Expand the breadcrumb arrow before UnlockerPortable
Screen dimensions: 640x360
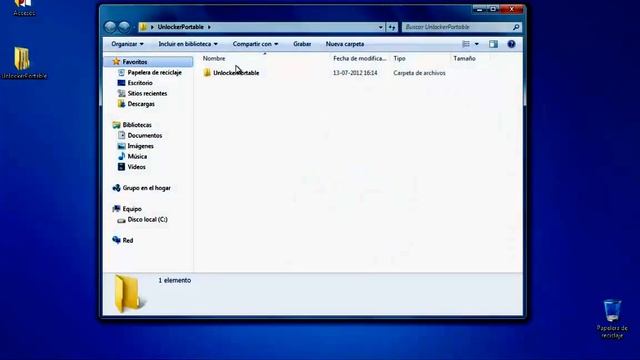152,27
